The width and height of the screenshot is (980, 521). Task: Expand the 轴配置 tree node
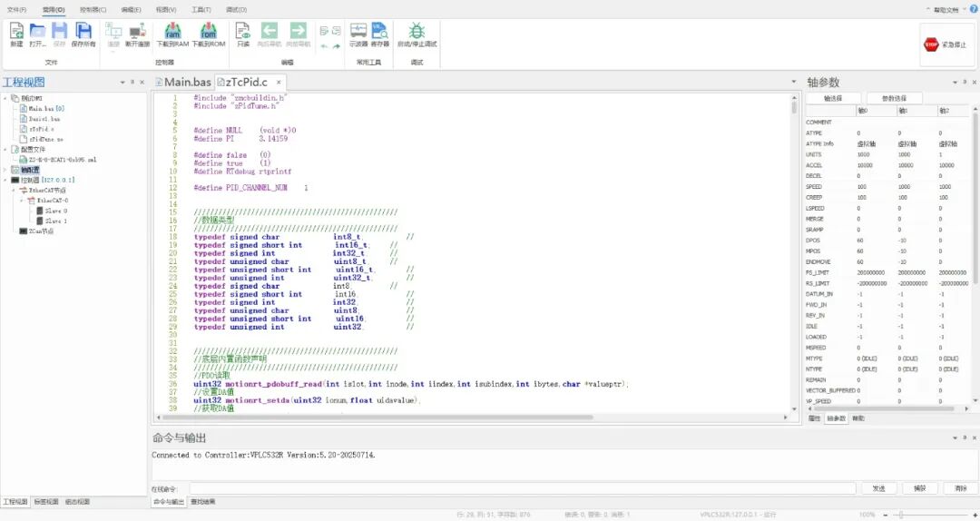[x=5, y=170]
